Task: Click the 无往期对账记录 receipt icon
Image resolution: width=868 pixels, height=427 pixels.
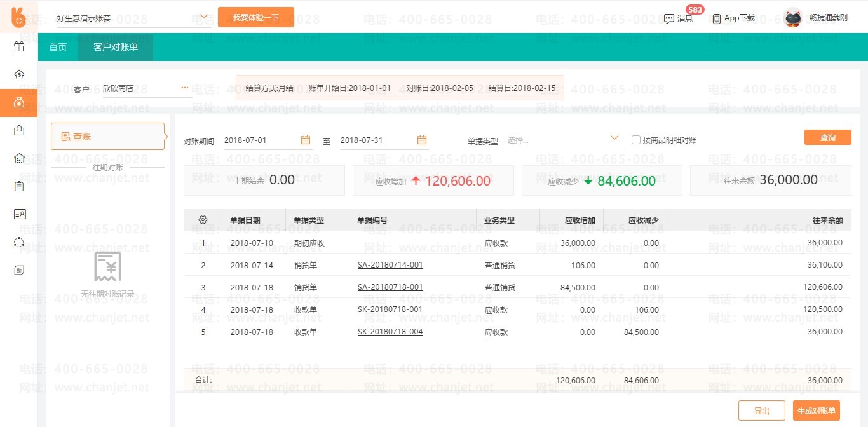Action: pyautogui.click(x=107, y=266)
